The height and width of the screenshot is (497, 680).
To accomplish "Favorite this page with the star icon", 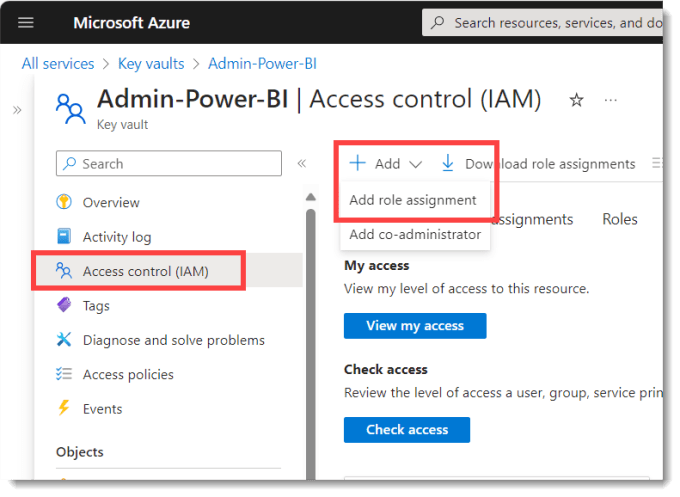I will [x=576, y=100].
